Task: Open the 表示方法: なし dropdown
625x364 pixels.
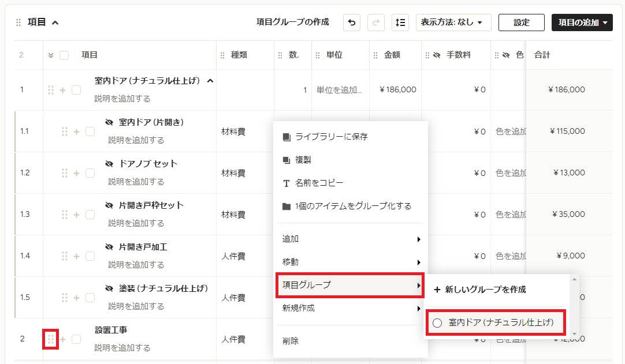Action: [453, 22]
